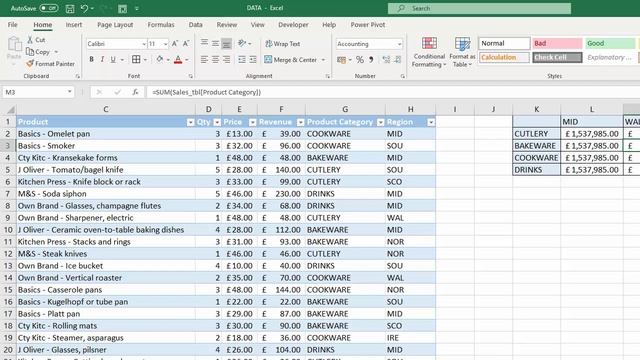Click the Cut scissors icon
This screenshot has height=360, width=640.
click(x=30, y=40)
